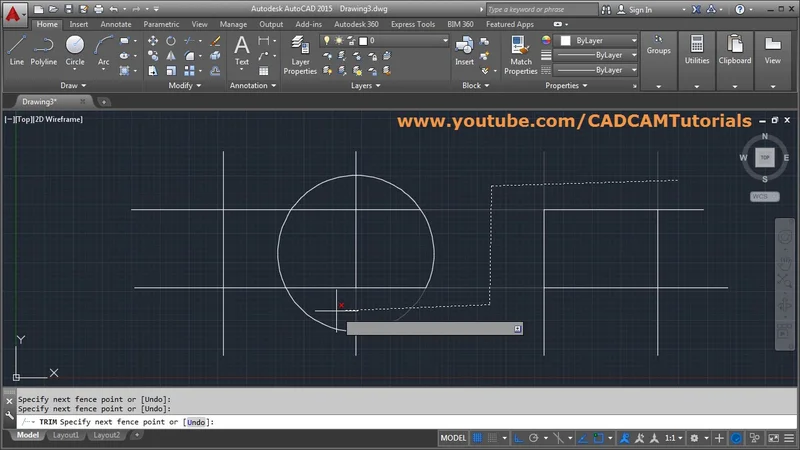800x450 pixels.
Task: Toggle hardware acceleration blue circle icon
Action: click(735, 438)
